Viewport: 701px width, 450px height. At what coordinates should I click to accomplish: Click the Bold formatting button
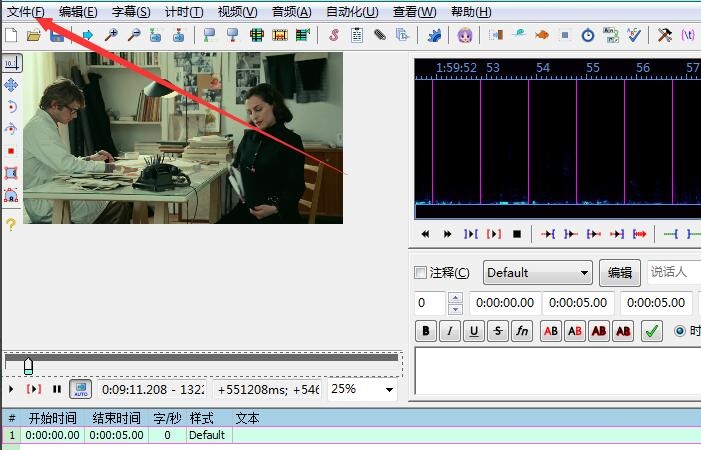pos(426,331)
